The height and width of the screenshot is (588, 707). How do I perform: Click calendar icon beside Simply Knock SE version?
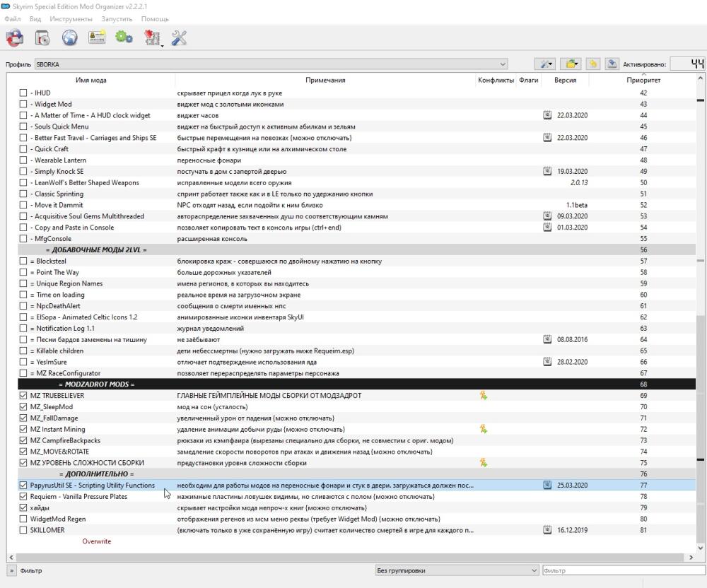(x=547, y=171)
